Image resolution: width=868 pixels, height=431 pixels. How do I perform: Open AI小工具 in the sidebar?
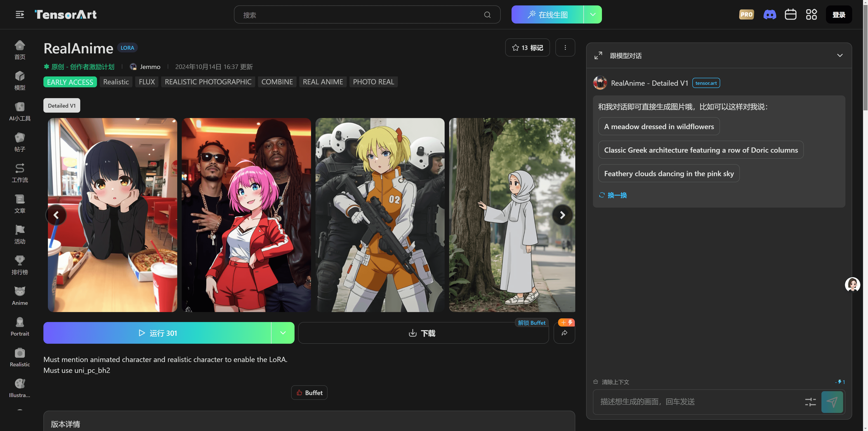[x=20, y=111]
